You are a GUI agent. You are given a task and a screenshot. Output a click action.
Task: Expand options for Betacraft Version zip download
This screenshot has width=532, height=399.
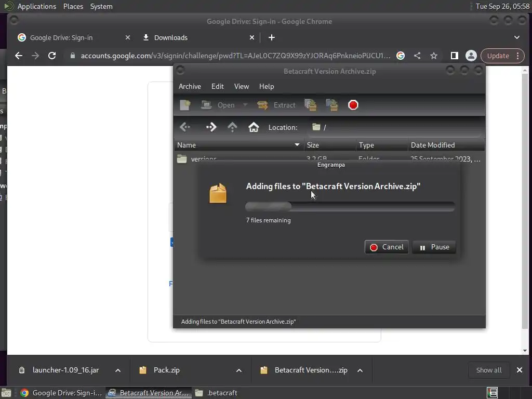[x=360, y=370]
